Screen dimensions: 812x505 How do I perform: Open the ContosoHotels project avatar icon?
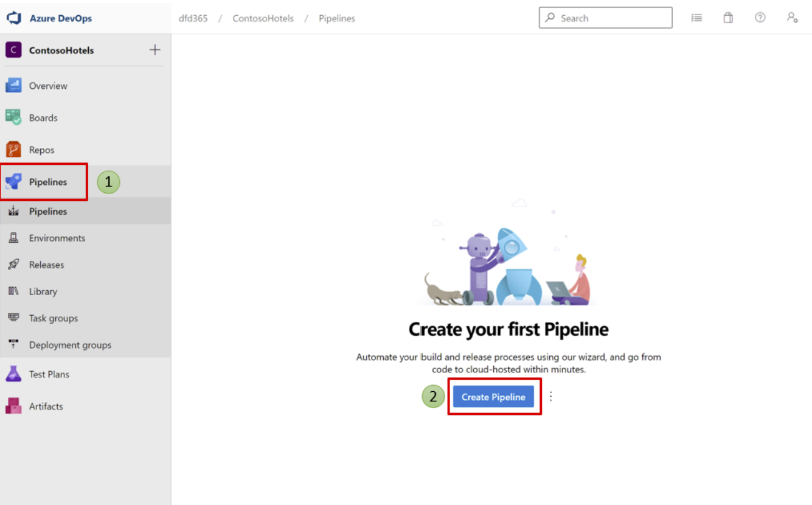coord(13,50)
